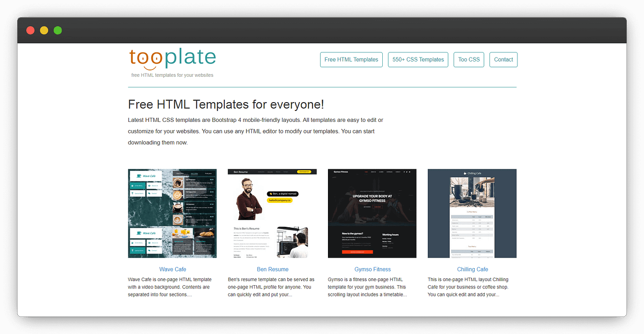
Task: Open the Chilling Cafe template thumbnail
Action: pyautogui.click(x=472, y=213)
